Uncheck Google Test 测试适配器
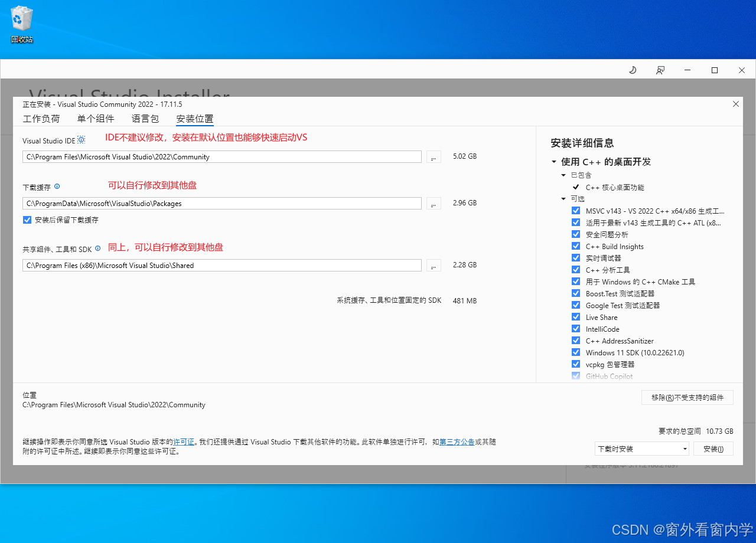The height and width of the screenshot is (543, 756). (576, 305)
